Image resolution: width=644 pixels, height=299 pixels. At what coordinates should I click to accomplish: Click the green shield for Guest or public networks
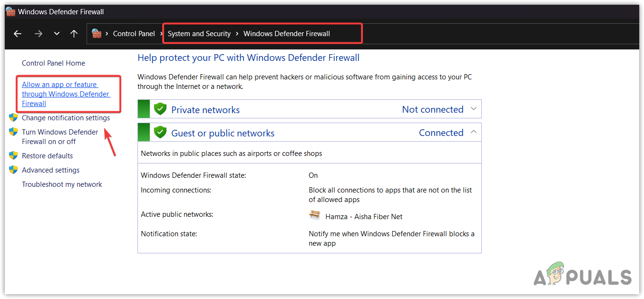(160, 133)
